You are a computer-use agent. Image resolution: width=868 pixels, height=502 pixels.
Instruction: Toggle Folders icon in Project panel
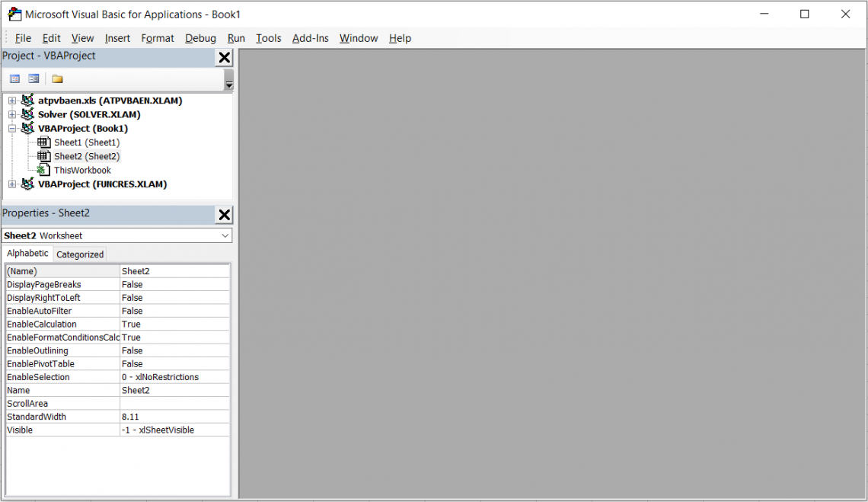coord(57,78)
